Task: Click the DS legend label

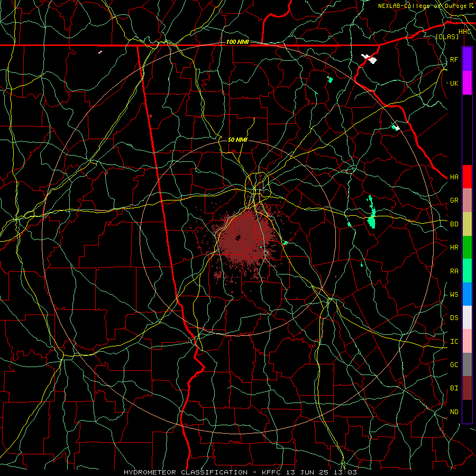Action: click(x=454, y=318)
